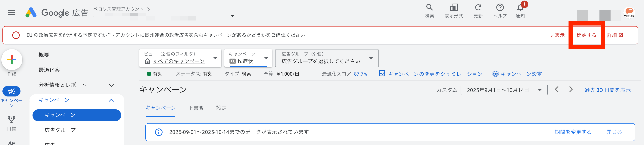644x145 pixels.
Task: Open キャンペーン設定 gear link
Action: tap(517, 74)
